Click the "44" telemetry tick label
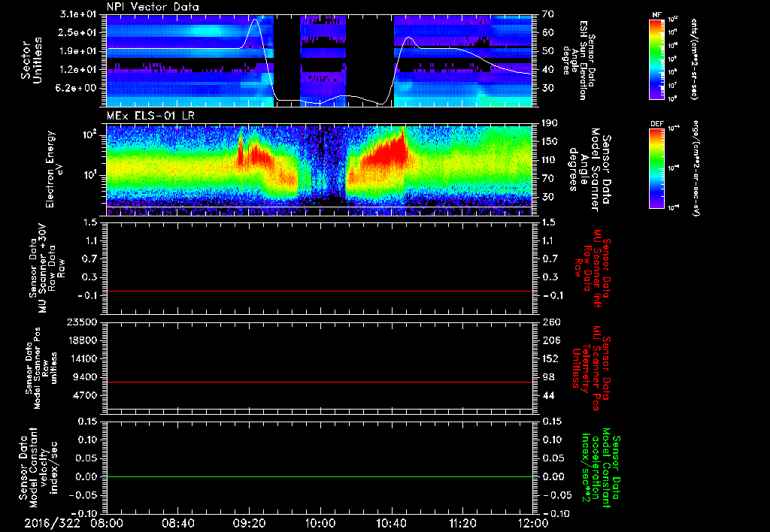Screen dimensions: 770x532 (x=548, y=395)
